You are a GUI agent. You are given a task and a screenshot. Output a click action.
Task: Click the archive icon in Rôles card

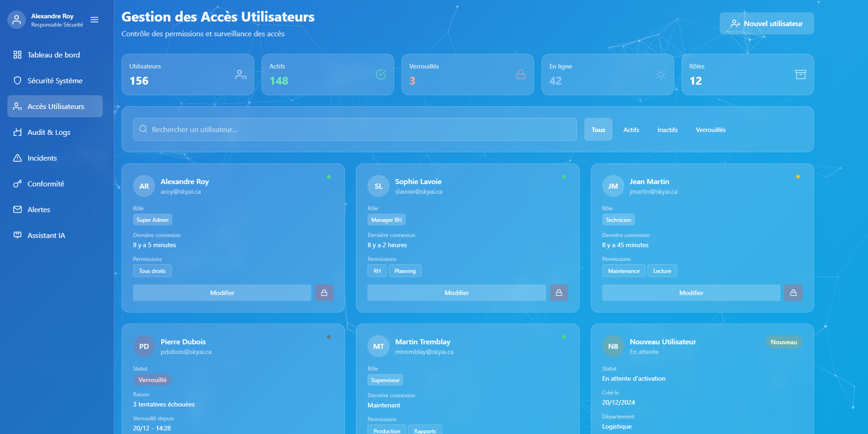[x=800, y=74]
